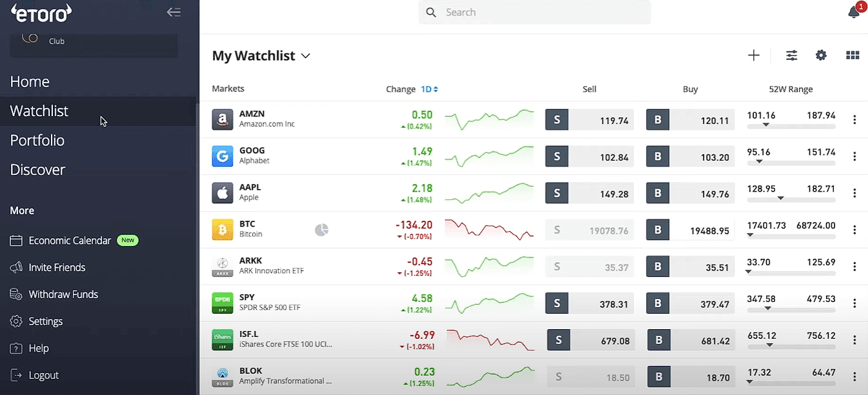Add a market with plus icon

[754, 56]
